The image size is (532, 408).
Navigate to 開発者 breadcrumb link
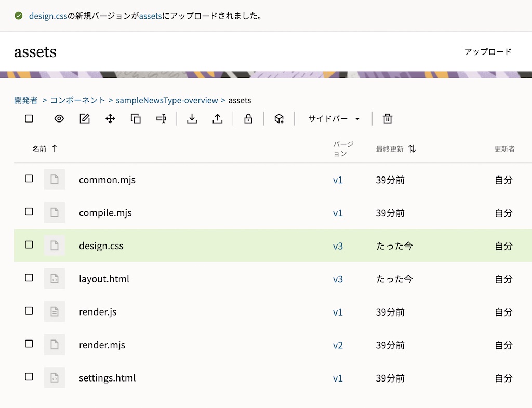(26, 100)
